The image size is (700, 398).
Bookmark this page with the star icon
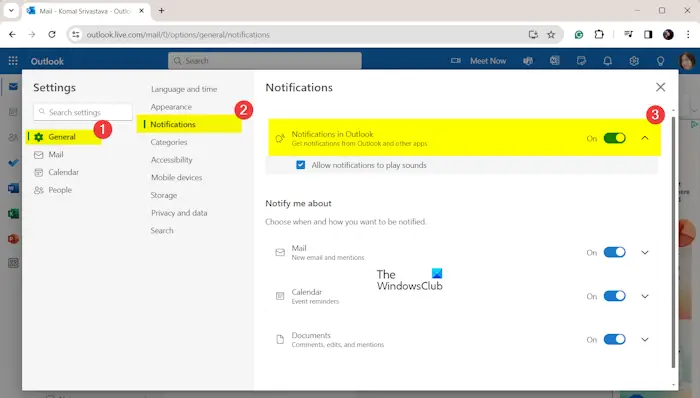551,34
